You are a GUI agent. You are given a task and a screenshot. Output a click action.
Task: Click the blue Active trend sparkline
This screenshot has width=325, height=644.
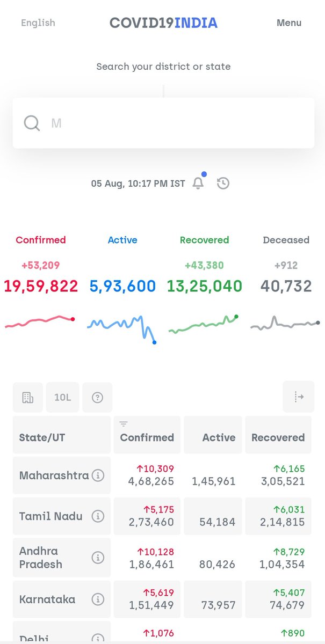(122, 329)
